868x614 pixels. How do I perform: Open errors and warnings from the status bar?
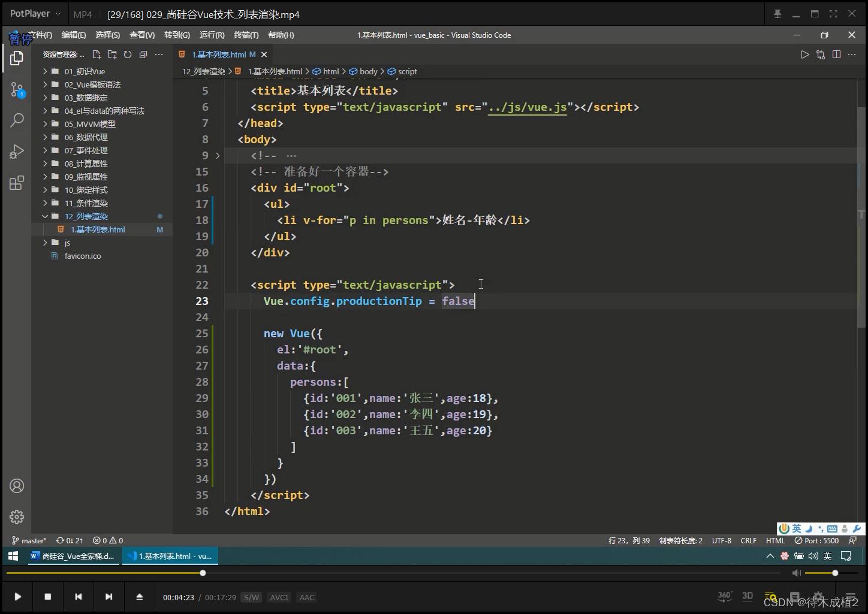click(x=108, y=540)
